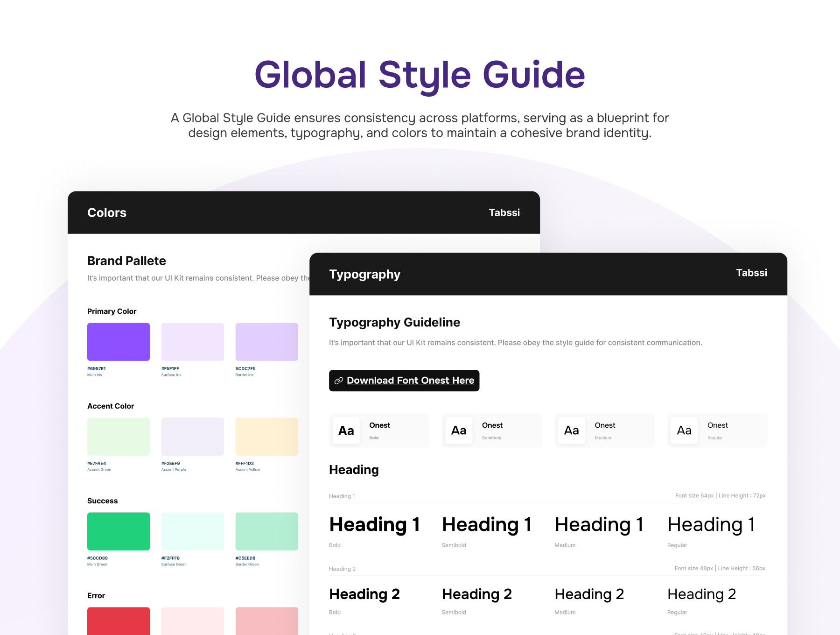Click the 'Heading' section title
This screenshot has height=635, width=840.
click(x=354, y=470)
